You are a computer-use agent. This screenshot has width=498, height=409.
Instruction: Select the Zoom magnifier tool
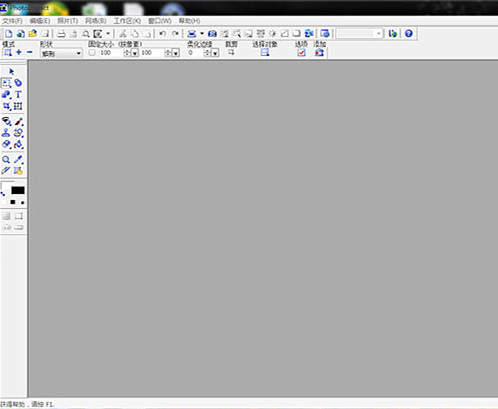tap(6, 159)
